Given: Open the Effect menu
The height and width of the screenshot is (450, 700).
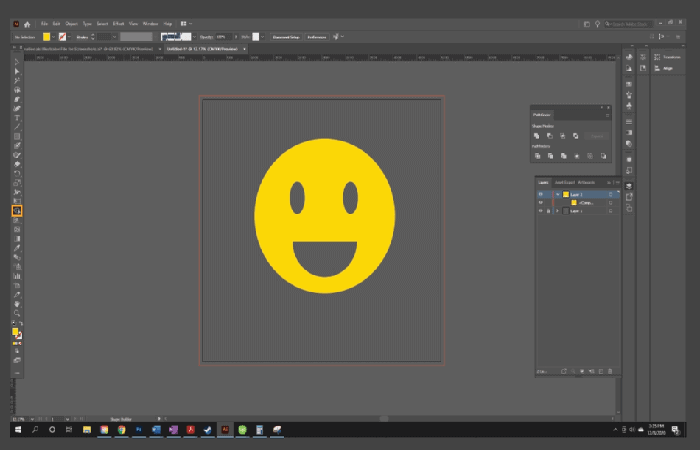Looking at the screenshot, I should pyautogui.click(x=118, y=24).
